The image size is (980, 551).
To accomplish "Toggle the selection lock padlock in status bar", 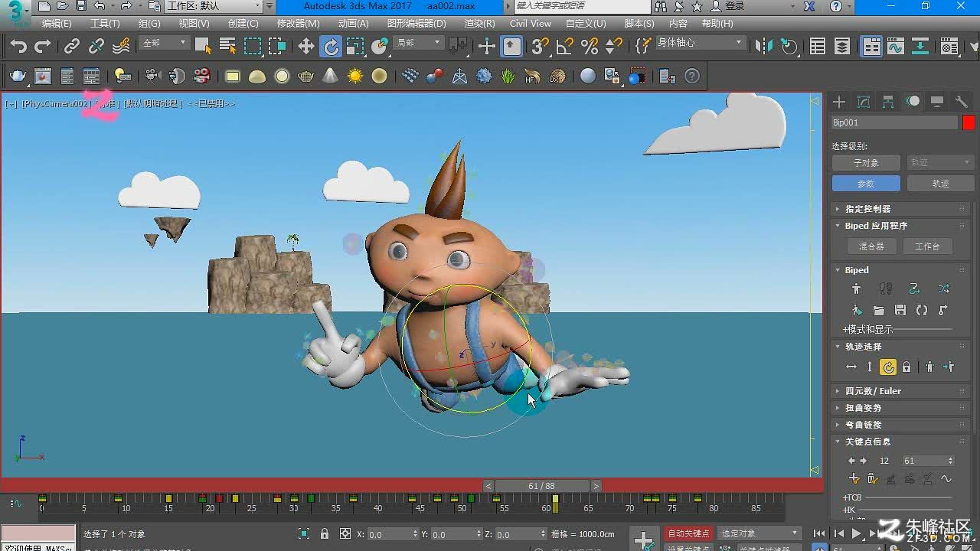I will pos(325,533).
